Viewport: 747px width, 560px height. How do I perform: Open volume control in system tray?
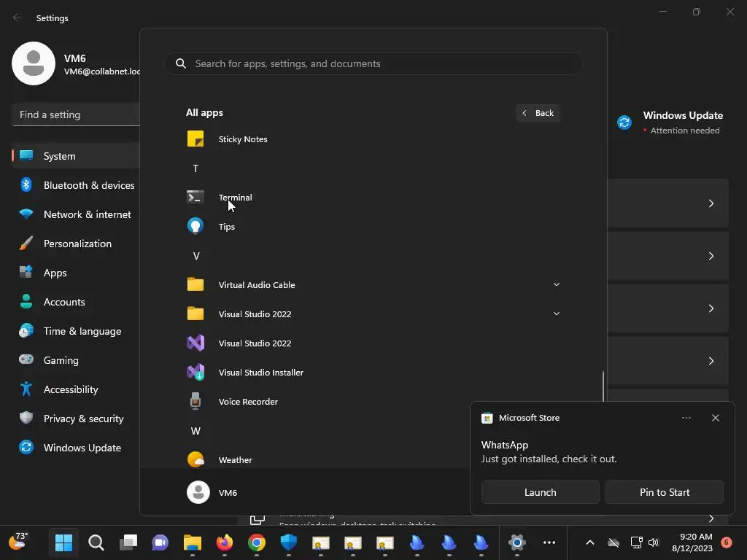click(x=654, y=542)
